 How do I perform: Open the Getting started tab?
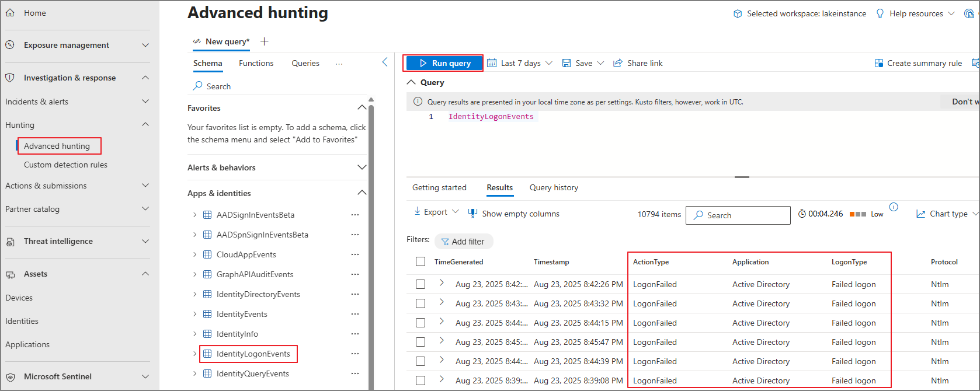click(x=439, y=187)
